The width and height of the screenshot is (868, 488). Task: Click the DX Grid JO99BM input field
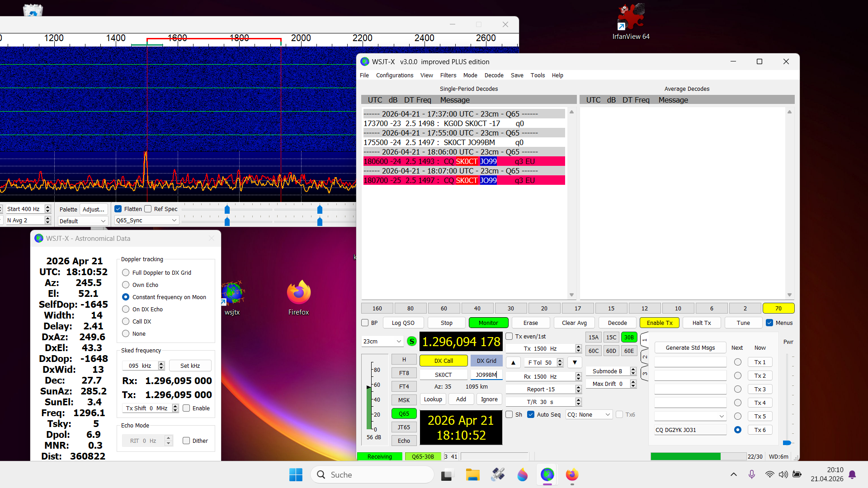click(x=486, y=375)
